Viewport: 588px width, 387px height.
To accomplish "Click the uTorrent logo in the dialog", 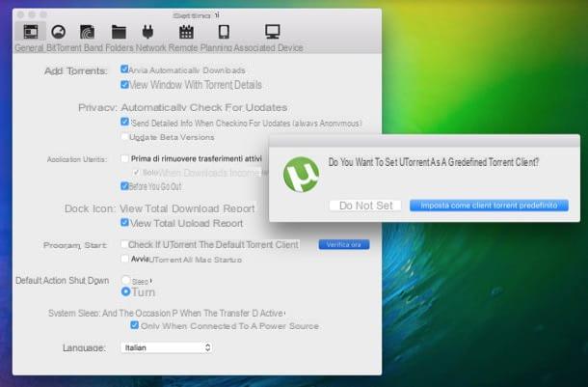I will point(301,175).
